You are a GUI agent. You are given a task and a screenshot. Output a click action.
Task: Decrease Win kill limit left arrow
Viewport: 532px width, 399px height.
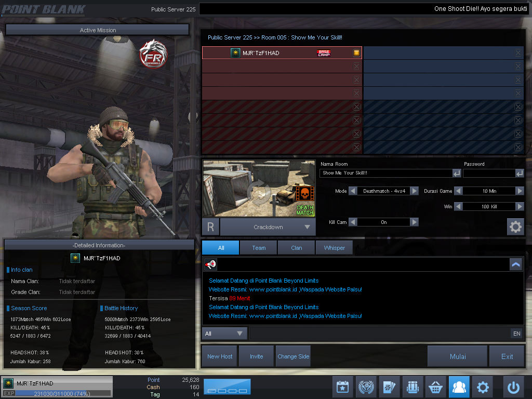pos(458,206)
